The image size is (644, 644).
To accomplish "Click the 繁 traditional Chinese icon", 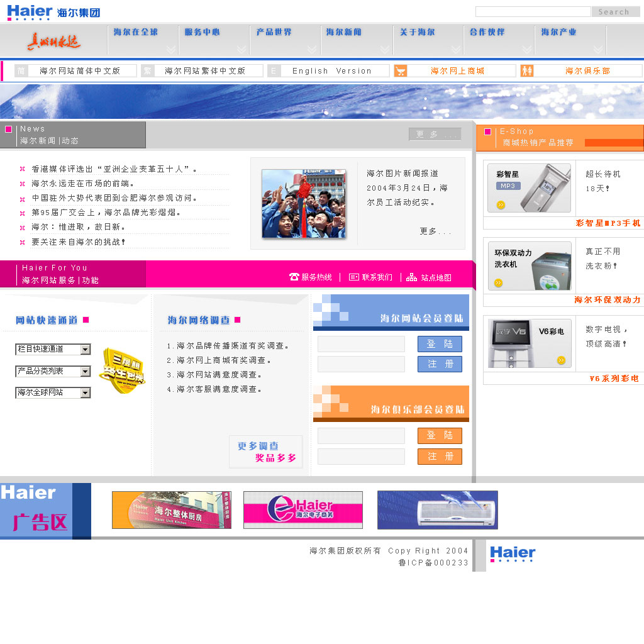I will click(x=147, y=71).
